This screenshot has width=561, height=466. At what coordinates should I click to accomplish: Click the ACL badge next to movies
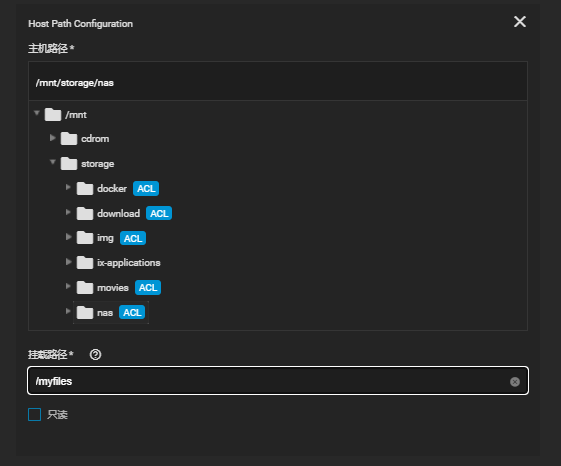pos(148,288)
